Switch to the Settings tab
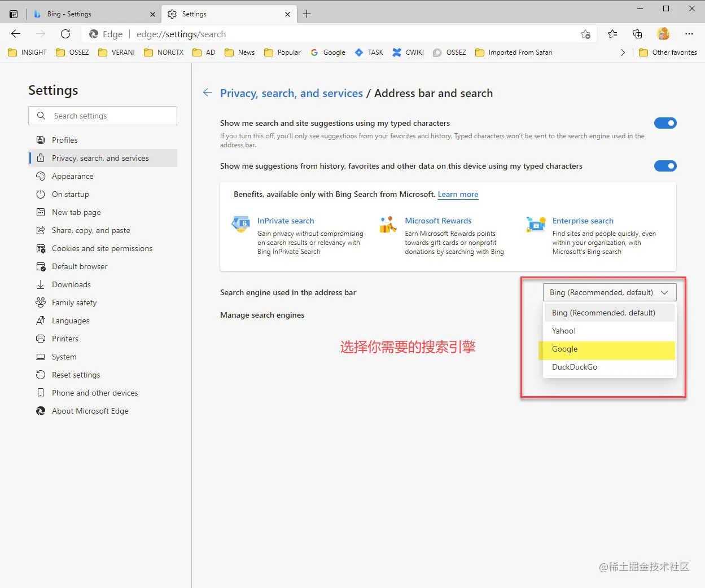Screen dimensions: 705x588 tap(229, 14)
